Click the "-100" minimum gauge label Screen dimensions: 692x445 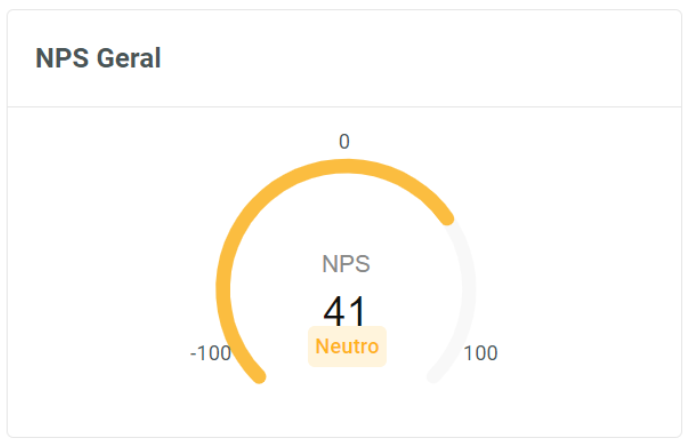tap(210, 353)
